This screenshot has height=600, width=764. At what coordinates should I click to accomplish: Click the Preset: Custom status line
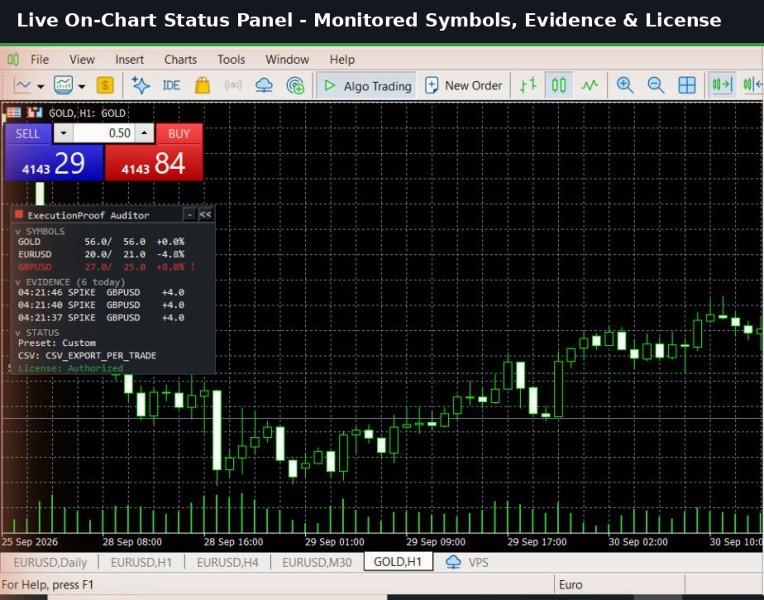(x=57, y=343)
